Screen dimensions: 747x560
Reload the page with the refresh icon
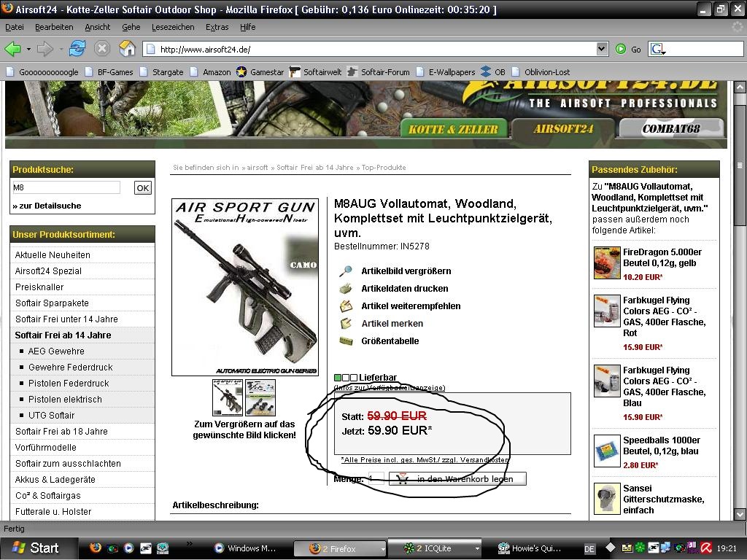77,48
